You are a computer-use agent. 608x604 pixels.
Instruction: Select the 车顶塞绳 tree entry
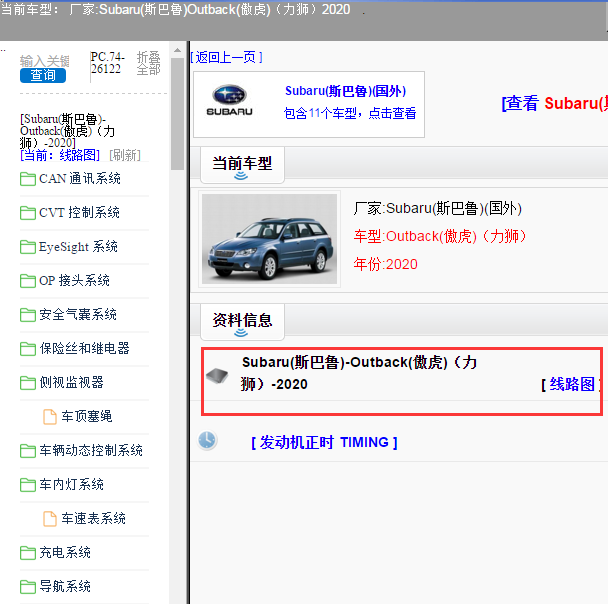(87, 416)
